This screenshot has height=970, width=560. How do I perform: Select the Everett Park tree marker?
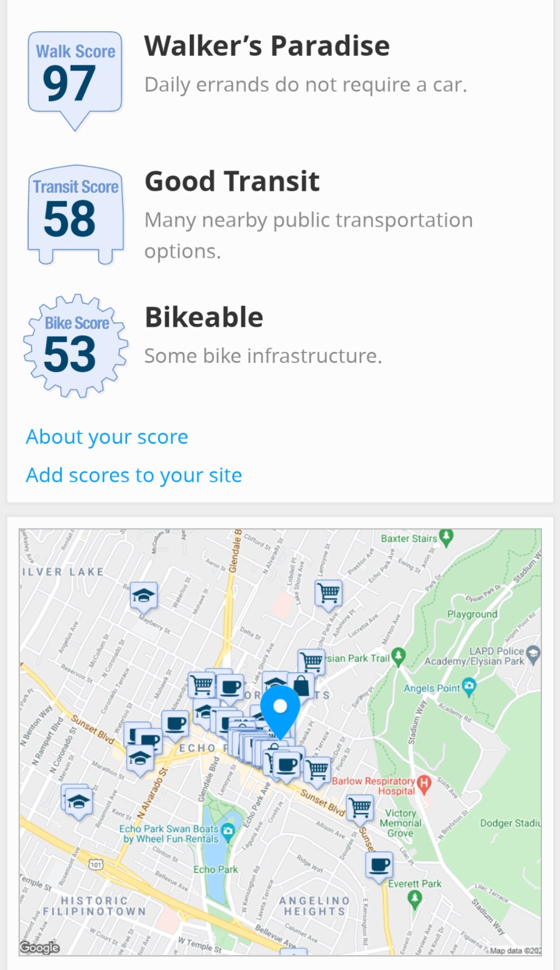pyautogui.click(x=415, y=898)
